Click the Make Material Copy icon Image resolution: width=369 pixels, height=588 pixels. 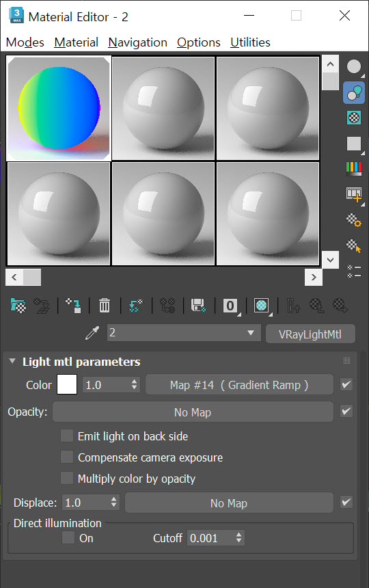(136, 306)
